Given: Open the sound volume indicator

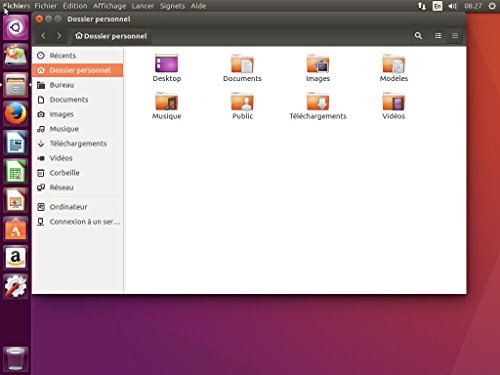Looking at the screenshot, I should (x=453, y=6).
